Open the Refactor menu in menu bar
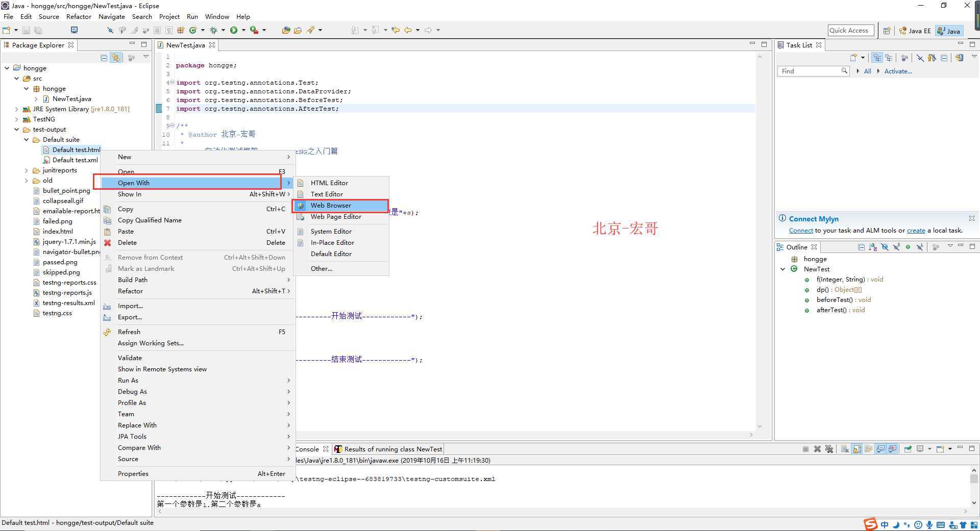 pos(79,16)
